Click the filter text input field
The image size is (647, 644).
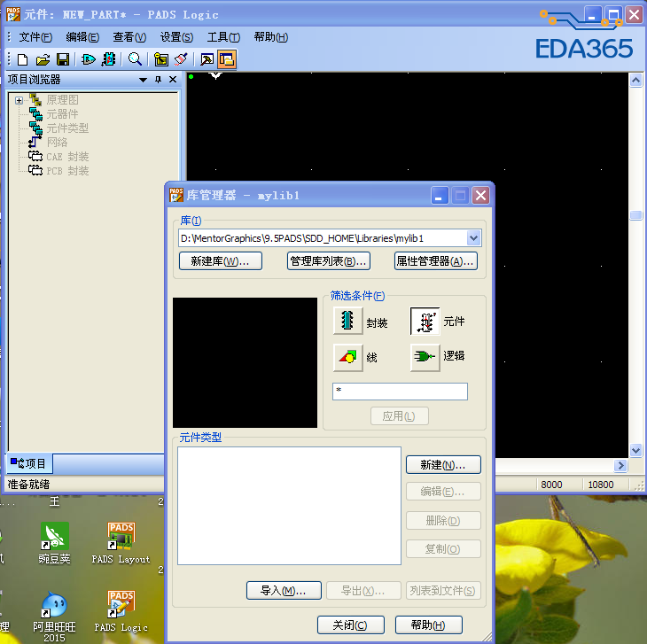click(x=400, y=392)
